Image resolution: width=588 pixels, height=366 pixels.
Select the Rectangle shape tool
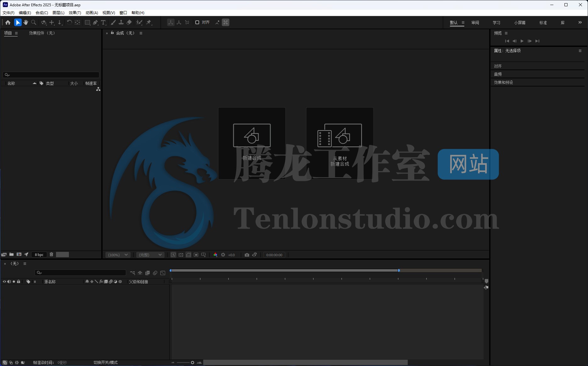pos(87,22)
